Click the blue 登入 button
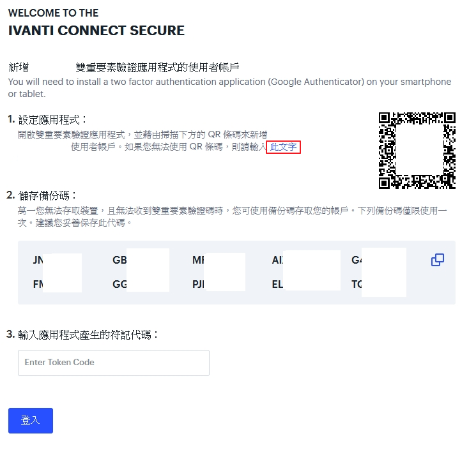Screen dimensions: 476x452 coord(31,421)
